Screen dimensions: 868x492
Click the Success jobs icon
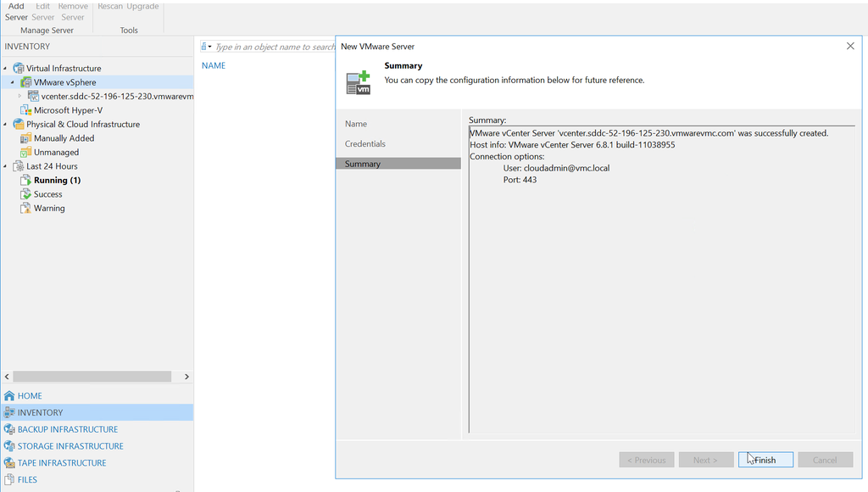[26, 194]
